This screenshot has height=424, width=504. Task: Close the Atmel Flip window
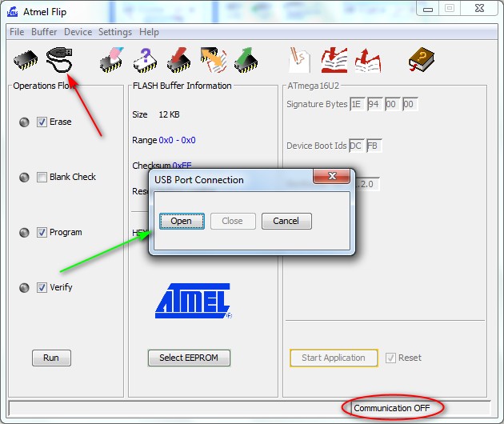(479, 8)
